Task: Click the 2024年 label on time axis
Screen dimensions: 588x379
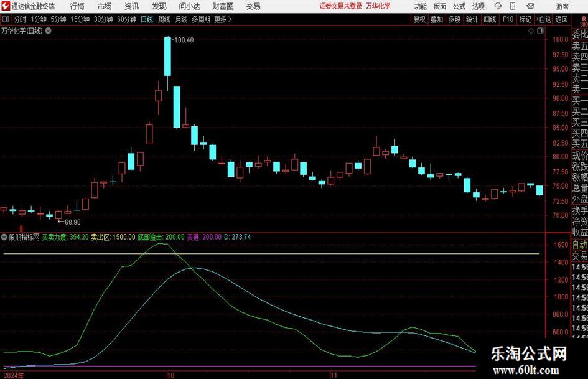Action: point(14,375)
